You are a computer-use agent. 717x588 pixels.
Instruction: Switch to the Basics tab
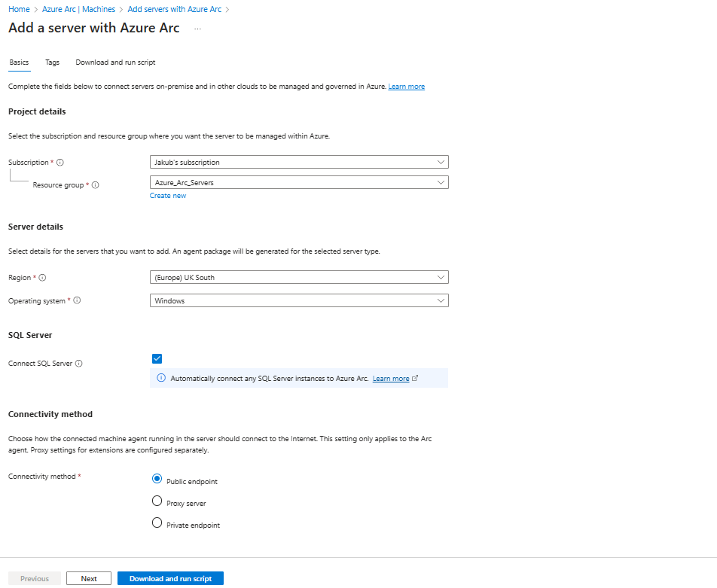click(x=20, y=62)
